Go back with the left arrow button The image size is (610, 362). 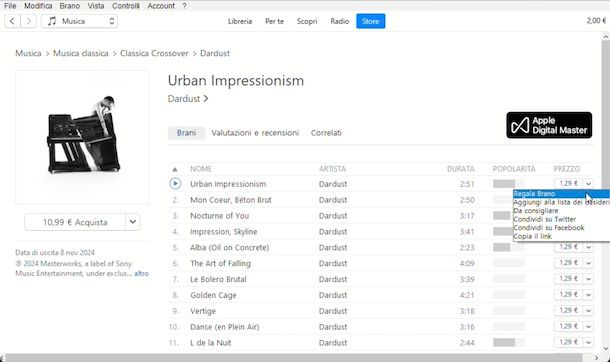click(x=12, y=21)
